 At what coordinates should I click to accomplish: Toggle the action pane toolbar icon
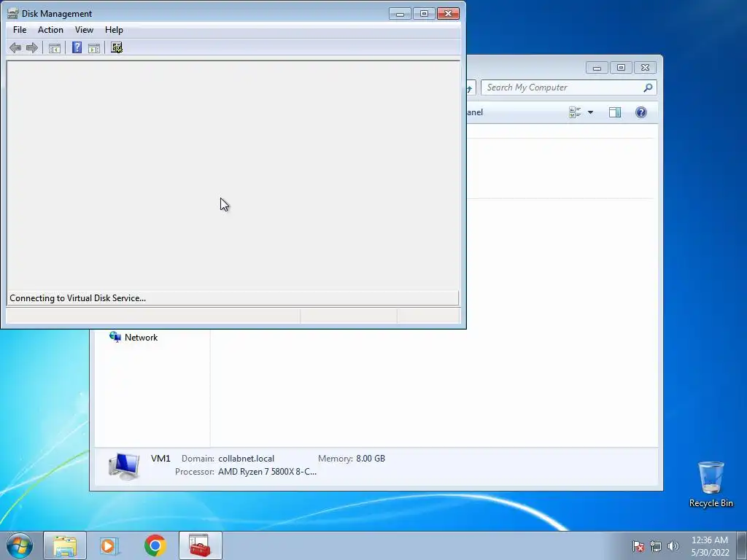pyautogui.click(x=94, y=47)
